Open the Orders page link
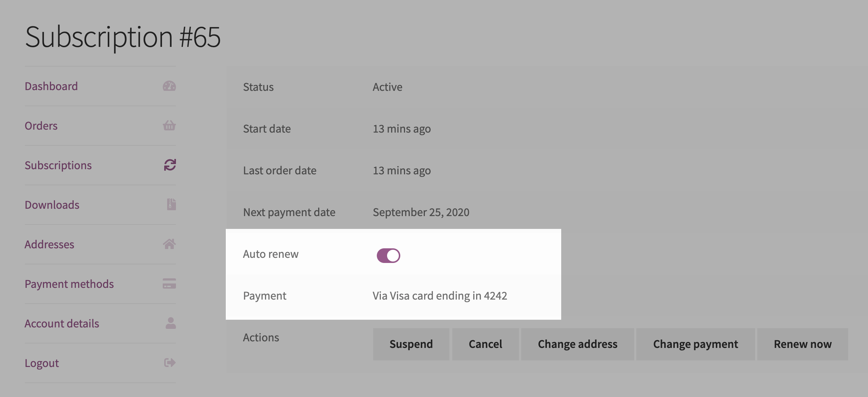868x397 pixels. pyautogui.click(x=41, y=125)
